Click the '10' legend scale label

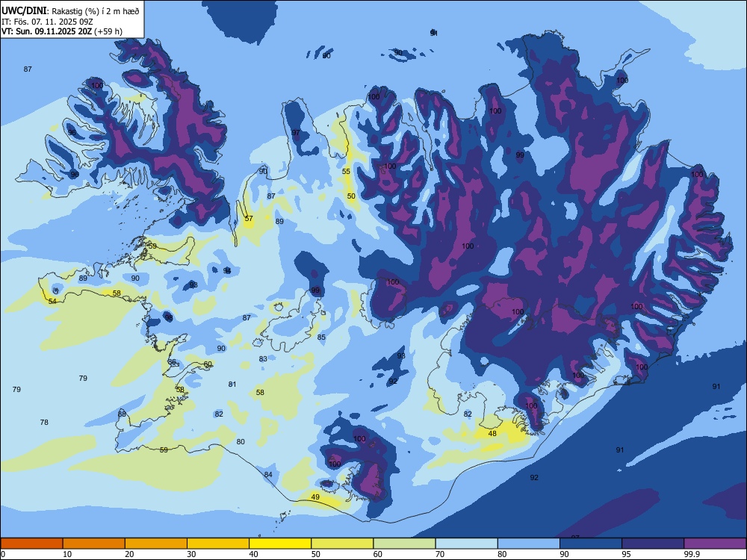tap(67, 554)
